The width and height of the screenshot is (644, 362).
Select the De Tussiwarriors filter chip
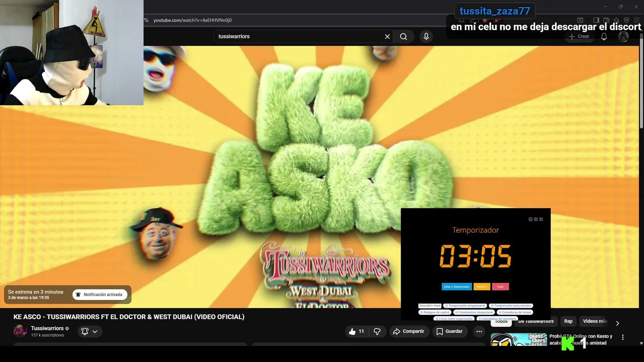[x=536, y=321]
